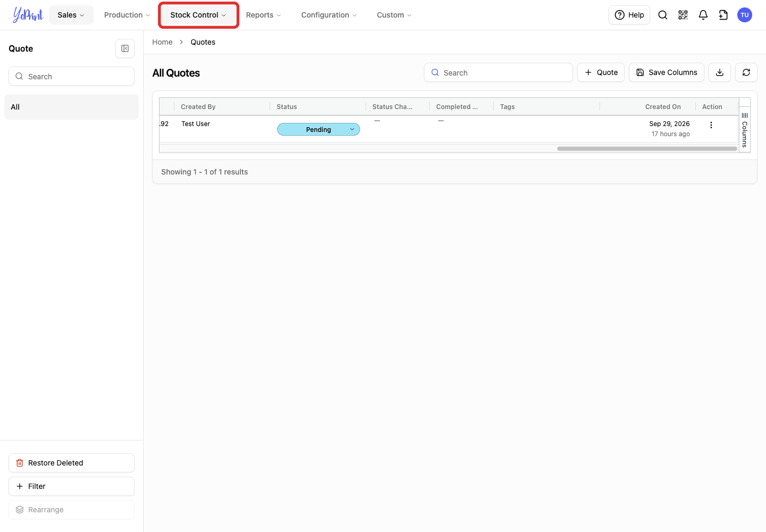The width and height of the screenshot is (766, 532).
Task: Select the All view in sidebar
Action: tap(71, 107)
